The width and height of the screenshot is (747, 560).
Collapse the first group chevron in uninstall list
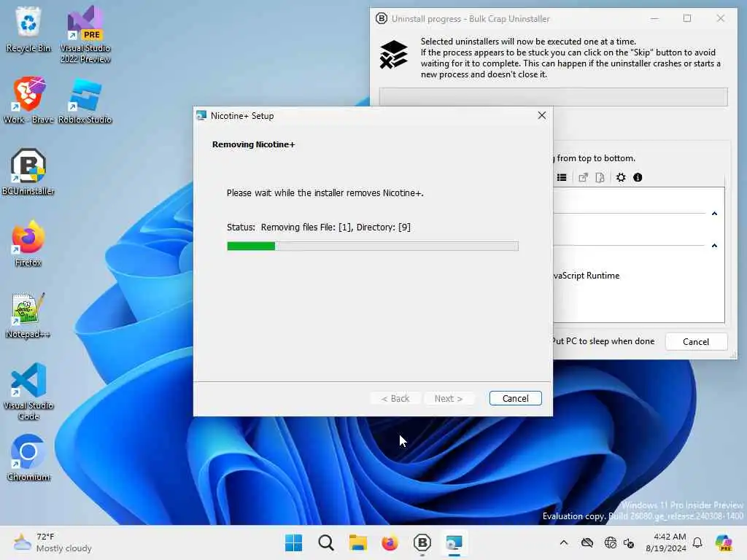point(714,214)
